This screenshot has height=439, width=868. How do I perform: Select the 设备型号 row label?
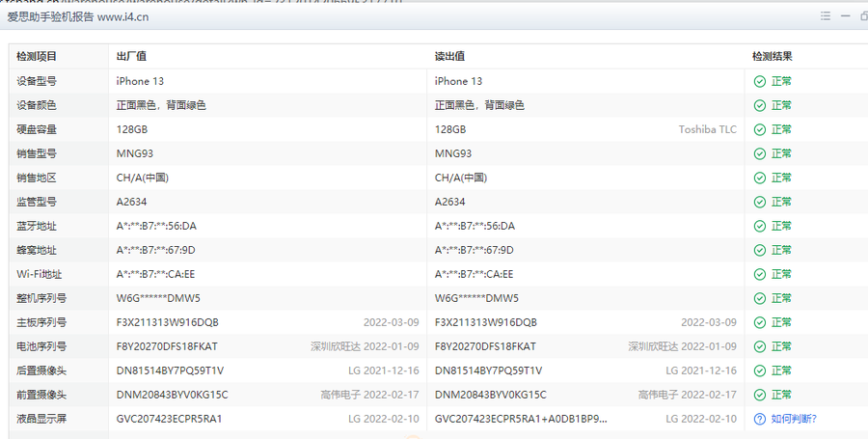pyautogui.click(x=37, y=81)
